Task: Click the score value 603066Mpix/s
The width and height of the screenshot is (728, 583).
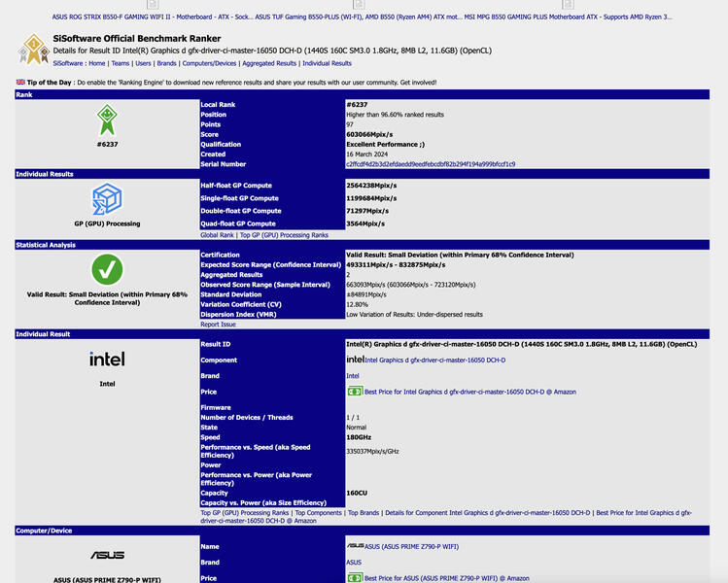Action: pos(369,134)
